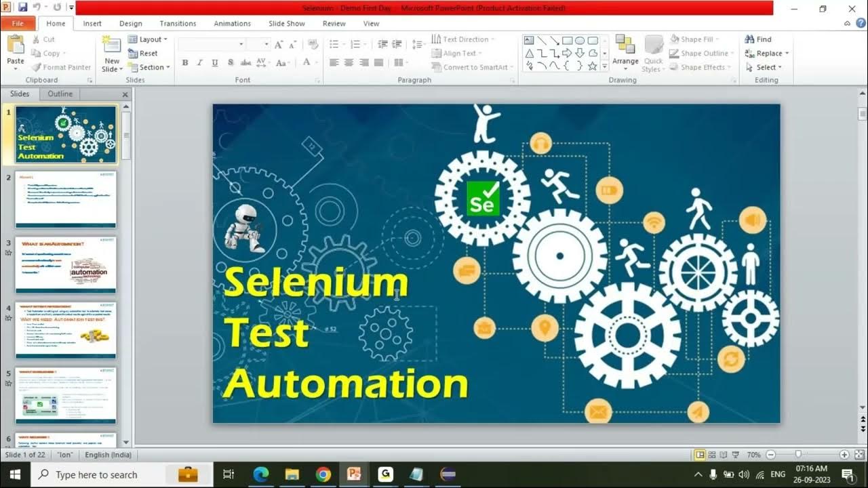Toggle Bold formatting
Image resolution: width=868 pixels, height=488 pixels.
(185, 62)
